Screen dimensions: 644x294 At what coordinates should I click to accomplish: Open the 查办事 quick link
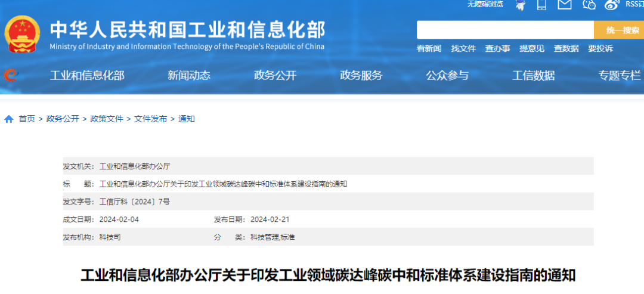point(497,48)
